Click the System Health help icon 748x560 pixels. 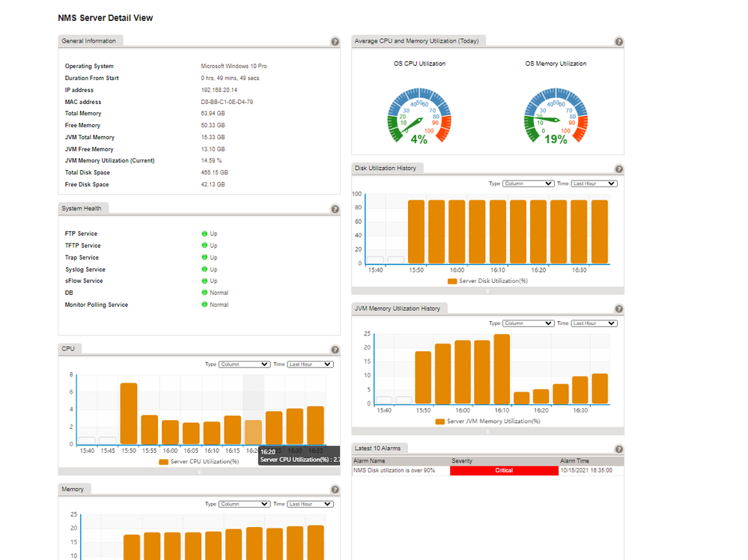coord(335,210)
